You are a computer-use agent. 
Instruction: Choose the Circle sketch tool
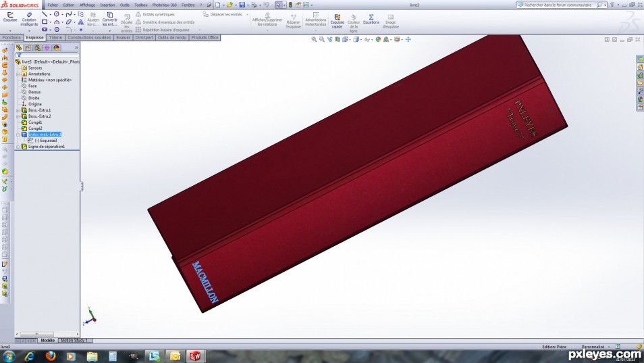[x=57, y=14]
